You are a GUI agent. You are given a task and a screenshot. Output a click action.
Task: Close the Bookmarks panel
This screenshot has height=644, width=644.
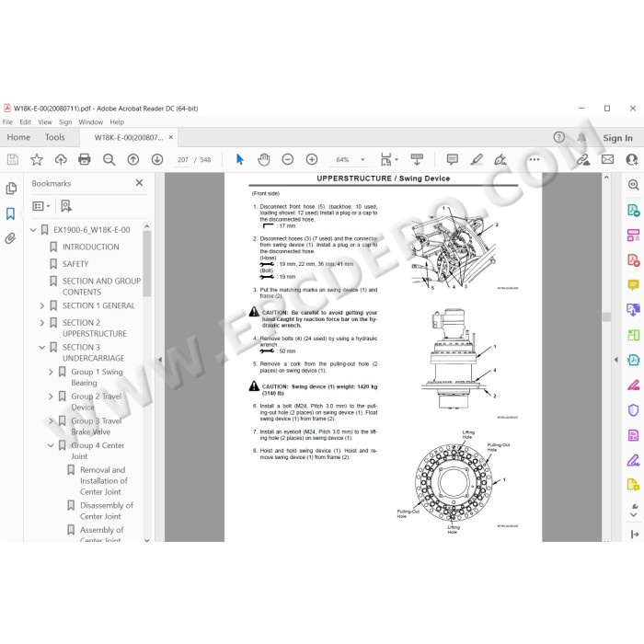click(x=139, y=183)
